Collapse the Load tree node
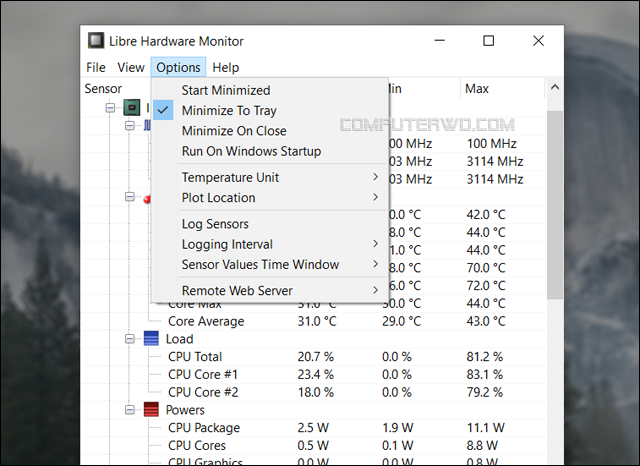 point(129,339)
